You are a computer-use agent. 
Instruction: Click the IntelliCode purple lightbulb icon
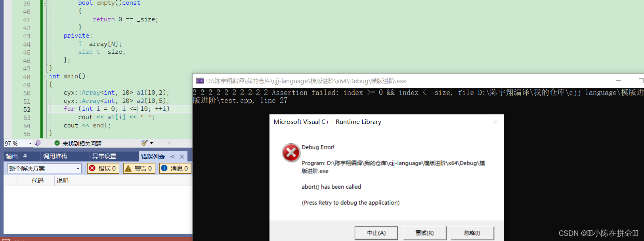(x=38, y=143)
